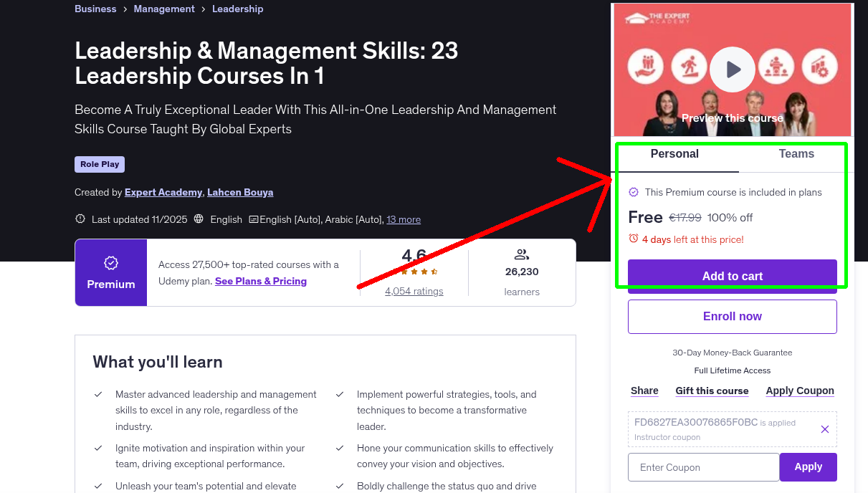The image size is (868, 493).
Task: Switch to the Teams tab
Action: [796, 153]
